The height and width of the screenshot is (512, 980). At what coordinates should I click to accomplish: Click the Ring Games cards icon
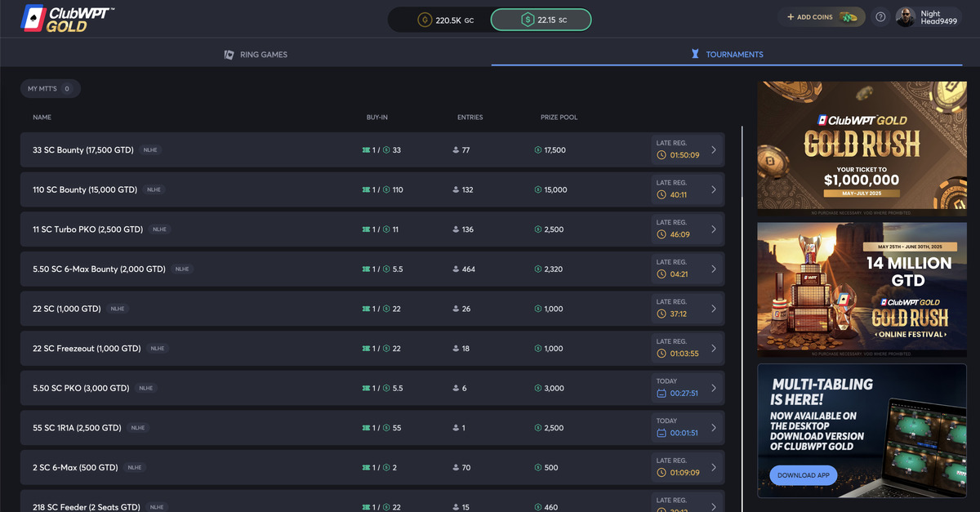(229, 55)
